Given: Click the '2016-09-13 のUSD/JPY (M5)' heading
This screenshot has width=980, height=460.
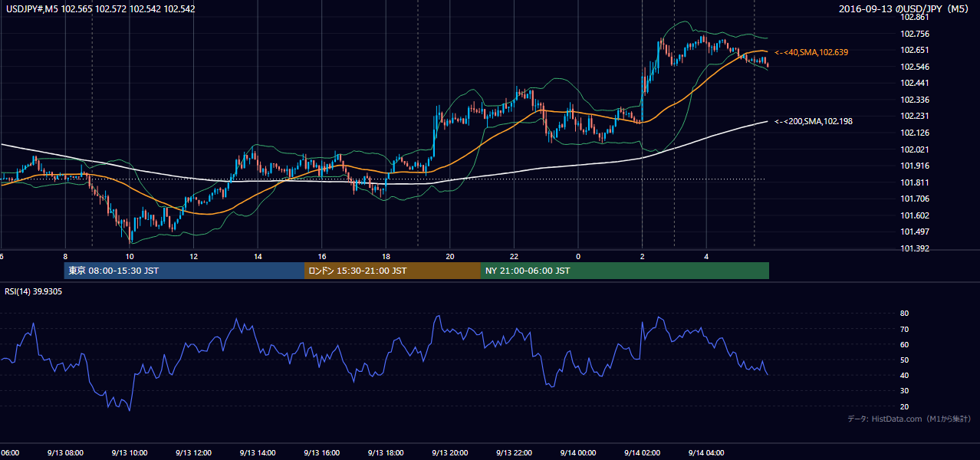Looking at the screenshot, I should pos(903,9).
